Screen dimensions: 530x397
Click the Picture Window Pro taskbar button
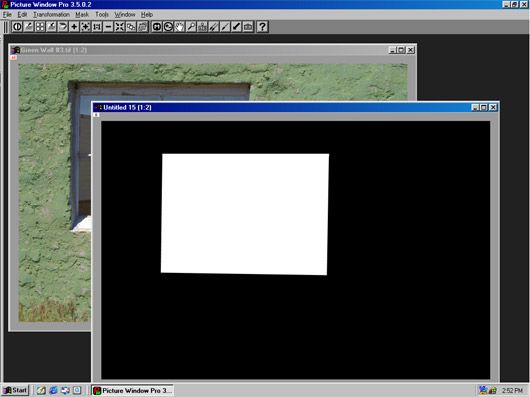(132, 391)
